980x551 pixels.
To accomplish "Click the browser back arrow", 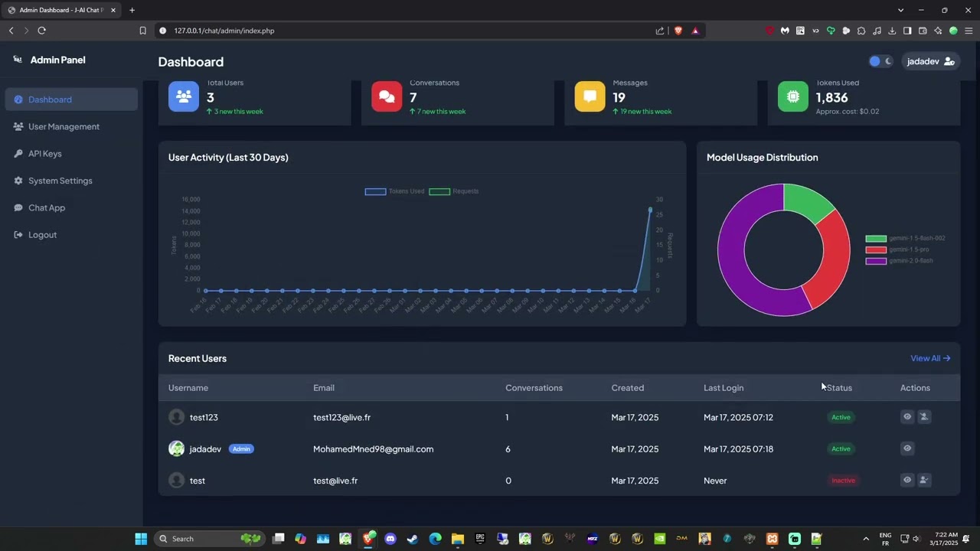I will (x=11, y=31).
